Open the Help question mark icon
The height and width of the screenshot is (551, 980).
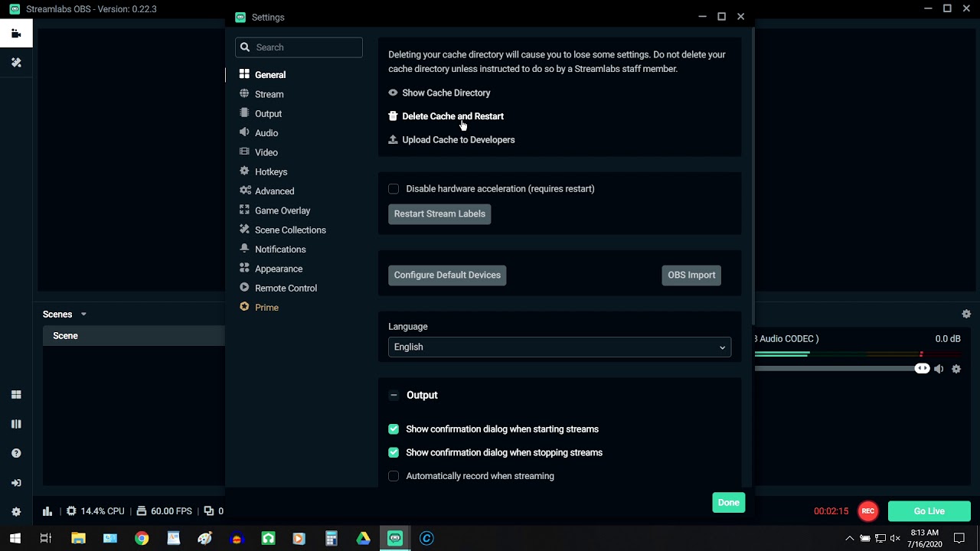16,453
